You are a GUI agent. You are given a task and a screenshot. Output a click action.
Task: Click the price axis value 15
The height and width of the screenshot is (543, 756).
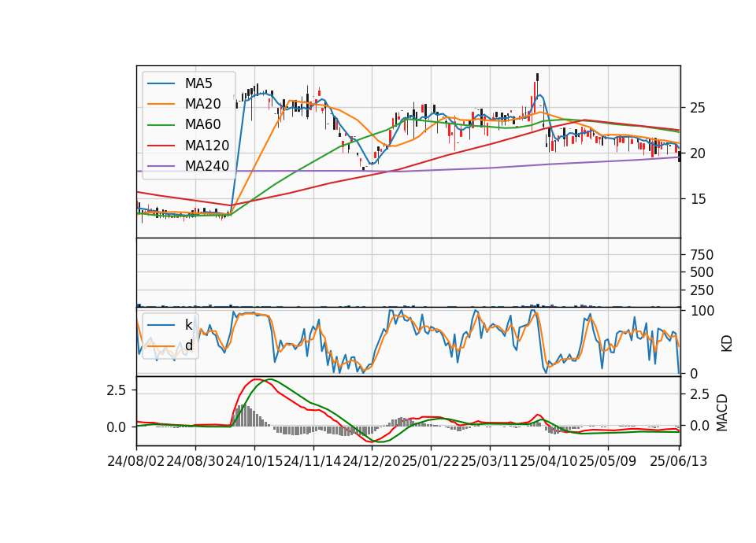tap(698, 199)
